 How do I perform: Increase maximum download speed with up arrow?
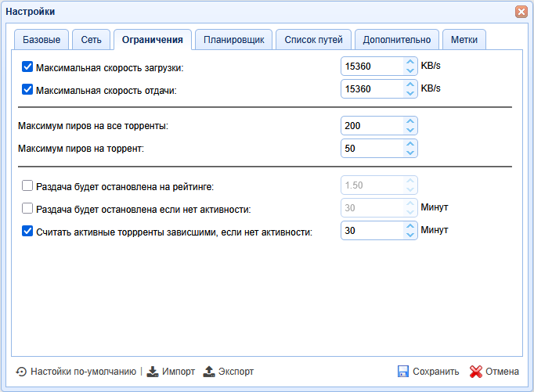pos(410,63)
